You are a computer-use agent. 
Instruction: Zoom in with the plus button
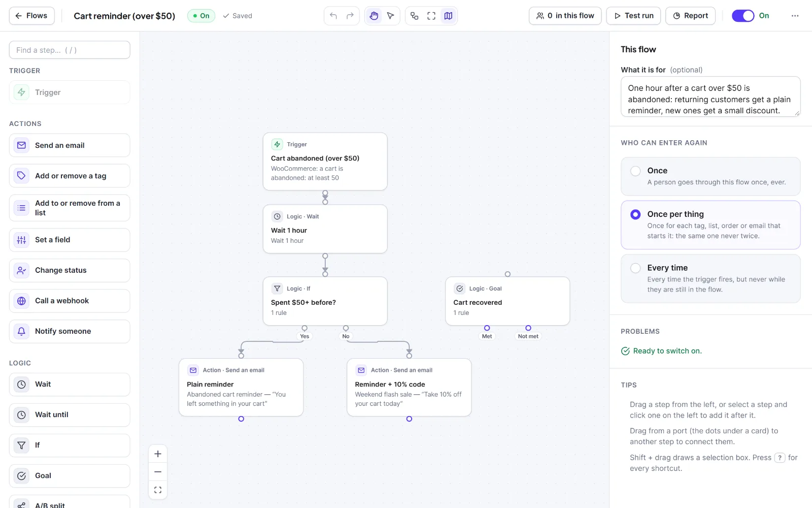tap(158, 454)
